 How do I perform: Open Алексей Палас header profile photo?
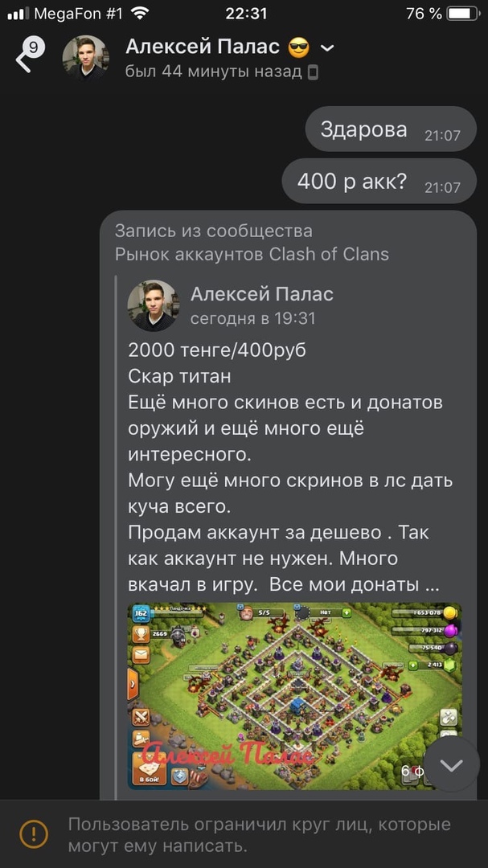tap(86, 59)
